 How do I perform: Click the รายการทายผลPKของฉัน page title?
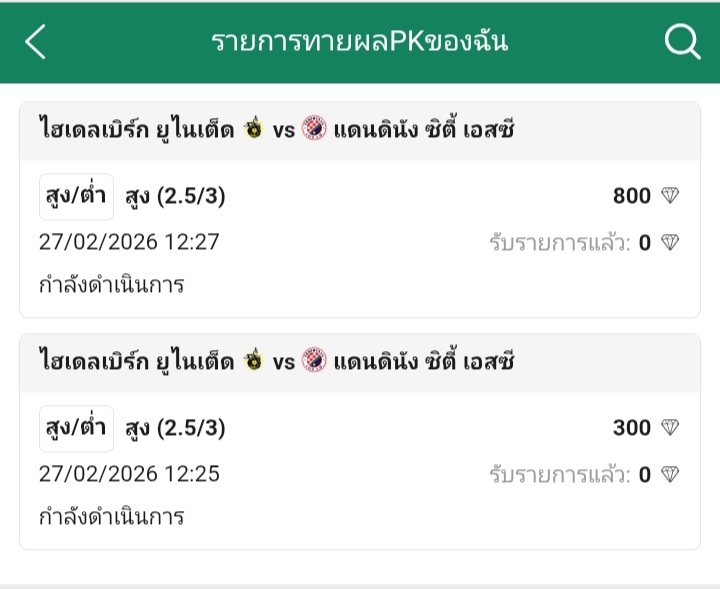click(360, 42)
